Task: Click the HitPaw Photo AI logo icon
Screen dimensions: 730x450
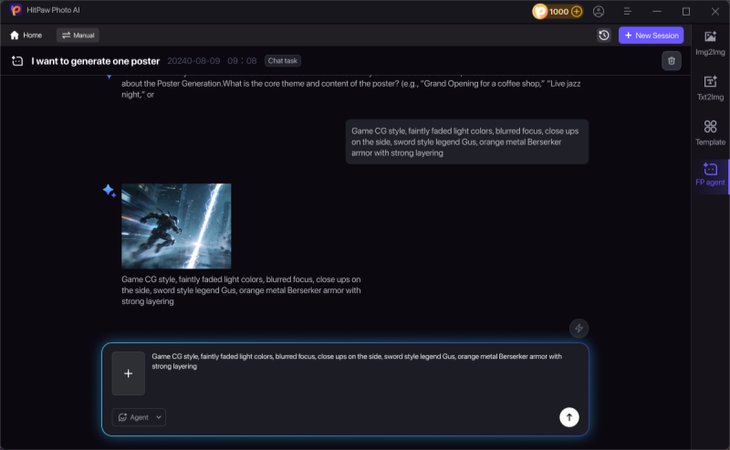Action: point(16,10)
